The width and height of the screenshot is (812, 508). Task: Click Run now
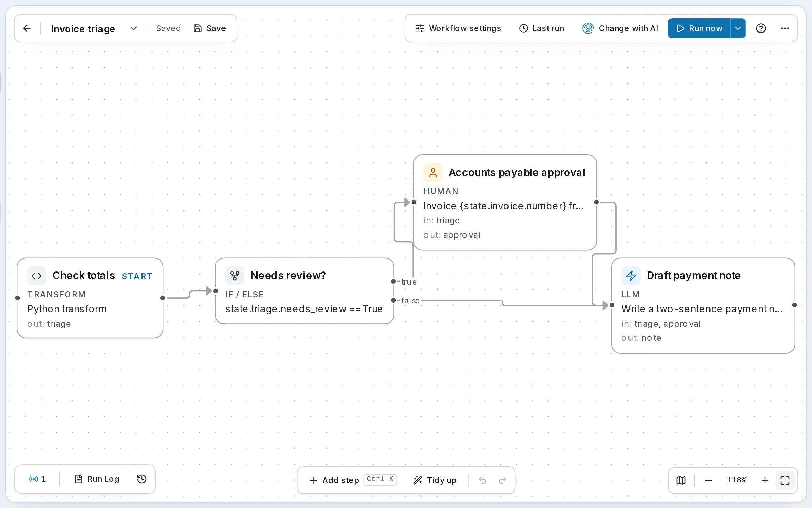[699, 28]
